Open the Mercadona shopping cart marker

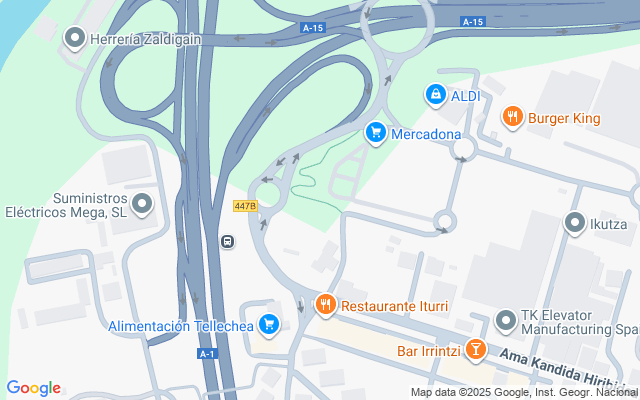[x=376, y=133]
